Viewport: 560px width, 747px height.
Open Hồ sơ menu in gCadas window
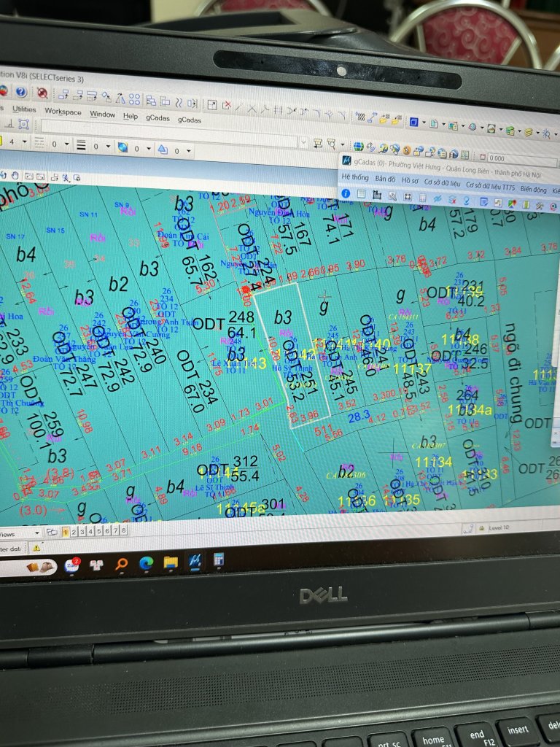click(x=410, y=180)
